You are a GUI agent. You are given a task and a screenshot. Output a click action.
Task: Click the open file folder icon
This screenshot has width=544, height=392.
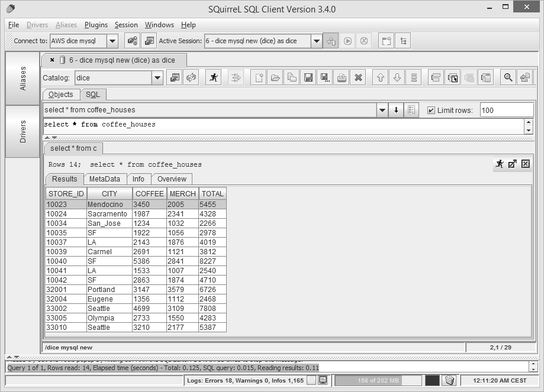[275, 77]
